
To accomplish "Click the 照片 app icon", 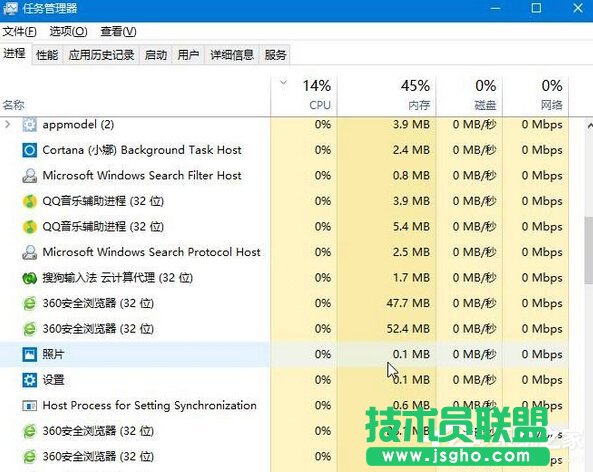I will 29,354.
